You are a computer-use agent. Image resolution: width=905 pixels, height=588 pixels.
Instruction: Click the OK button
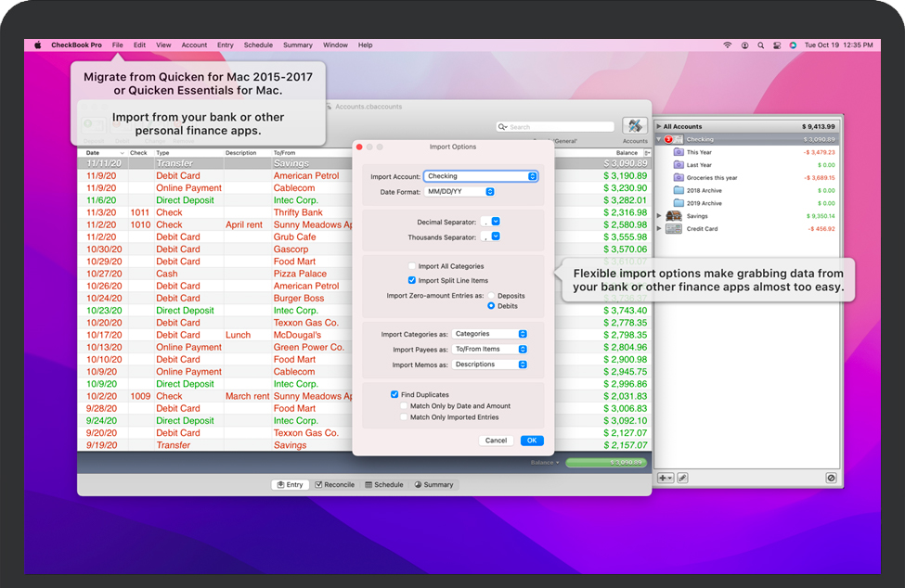click(532, 441)
